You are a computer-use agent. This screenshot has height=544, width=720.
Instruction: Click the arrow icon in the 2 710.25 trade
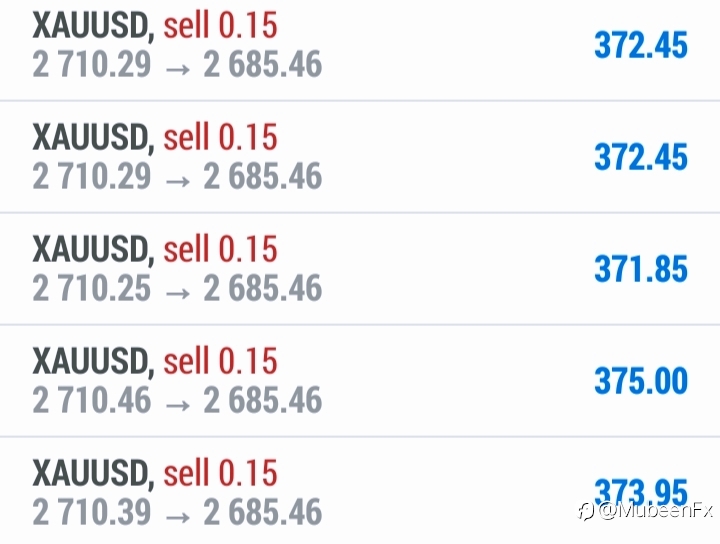point(177,293)
